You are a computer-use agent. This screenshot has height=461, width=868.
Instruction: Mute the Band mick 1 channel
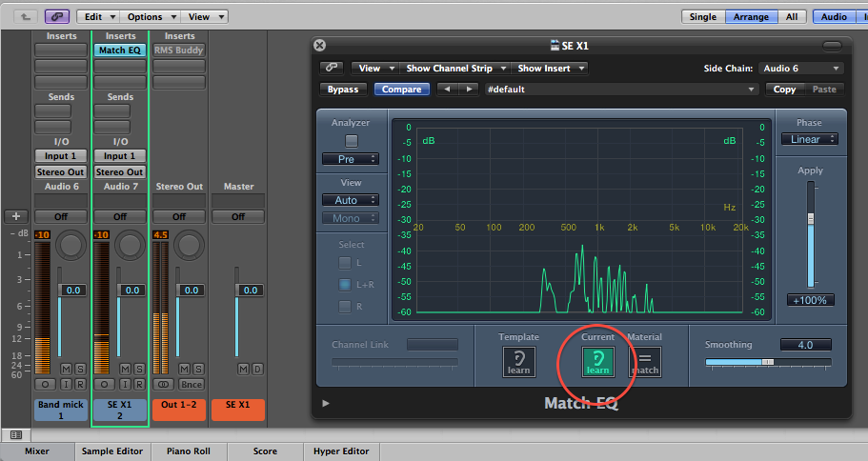[x=67, y=369]
